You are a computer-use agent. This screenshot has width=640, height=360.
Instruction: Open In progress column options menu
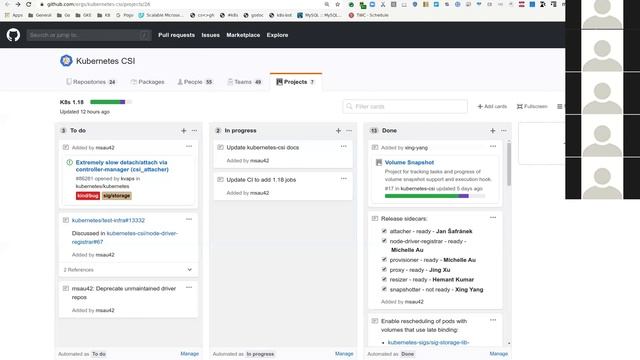[x=349, y=131]
